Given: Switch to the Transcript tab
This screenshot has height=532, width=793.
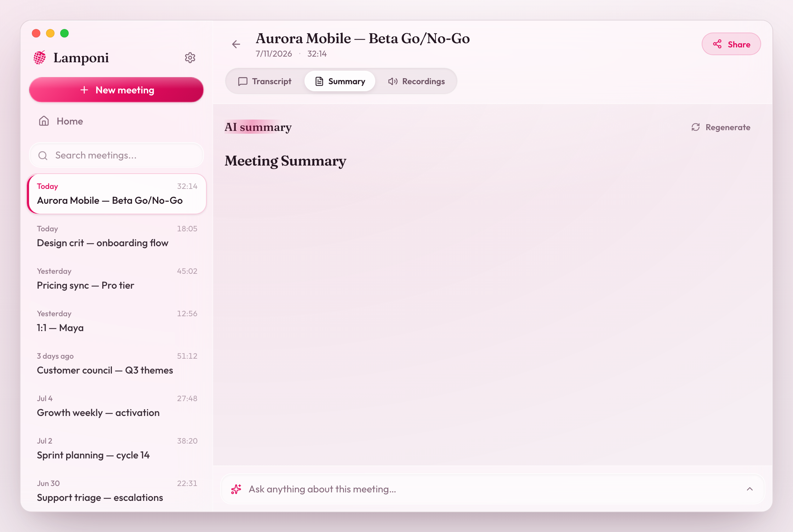Looking at the screenshot, I should [265, 81].
